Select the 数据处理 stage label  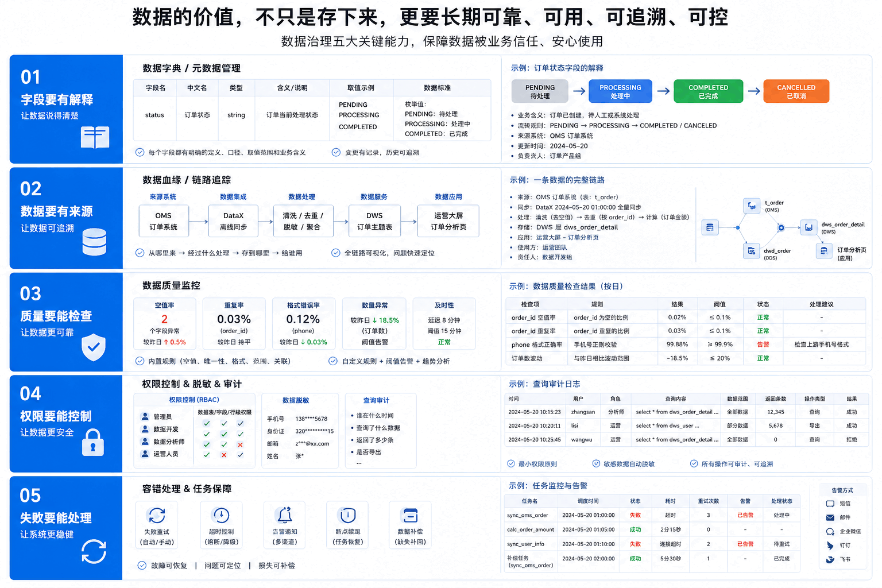tap(302, 197)
